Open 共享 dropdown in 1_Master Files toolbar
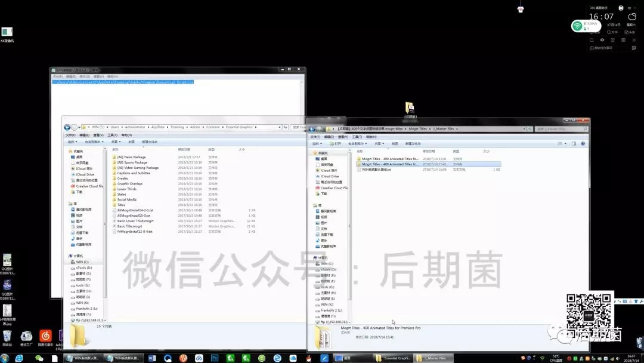Viewport: 644px width, 363px height. pos(379,143)
